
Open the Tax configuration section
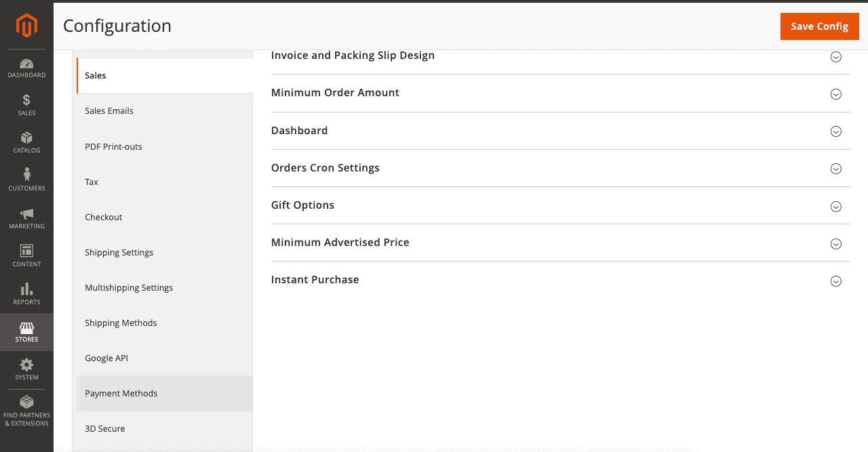pyautogui.click(x=91, y=182)
